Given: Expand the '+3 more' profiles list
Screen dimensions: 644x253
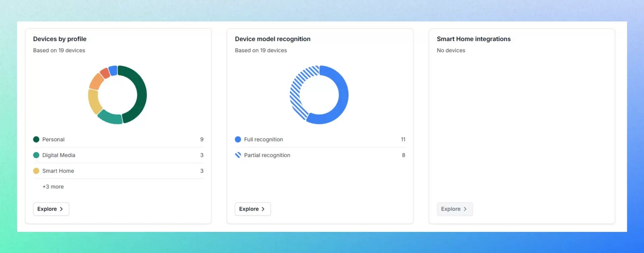Looking at the screenshot, I should [53, 187].
